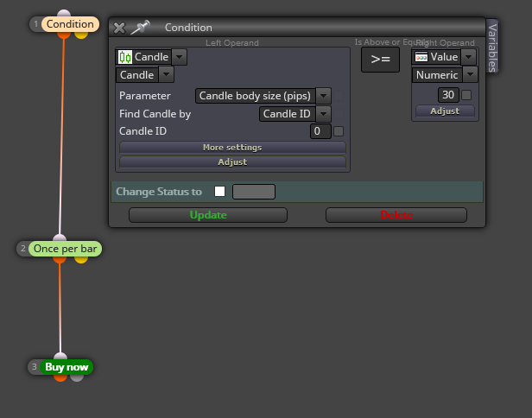Click the green Update button

(208, 215)
